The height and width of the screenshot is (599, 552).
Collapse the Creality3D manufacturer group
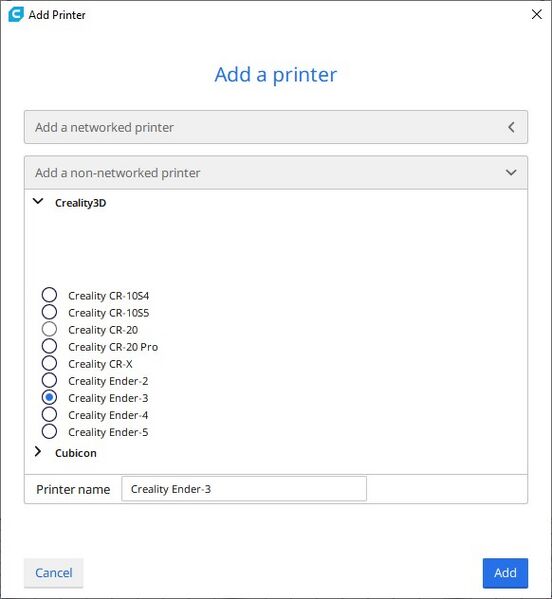click(x=38, y=201)
